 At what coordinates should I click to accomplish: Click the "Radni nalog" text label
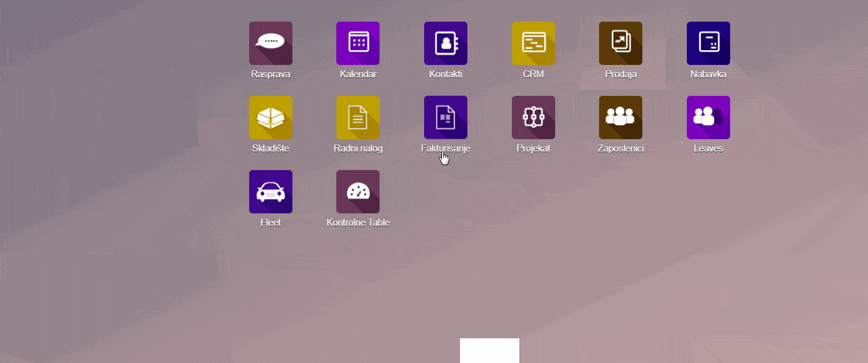358,148
